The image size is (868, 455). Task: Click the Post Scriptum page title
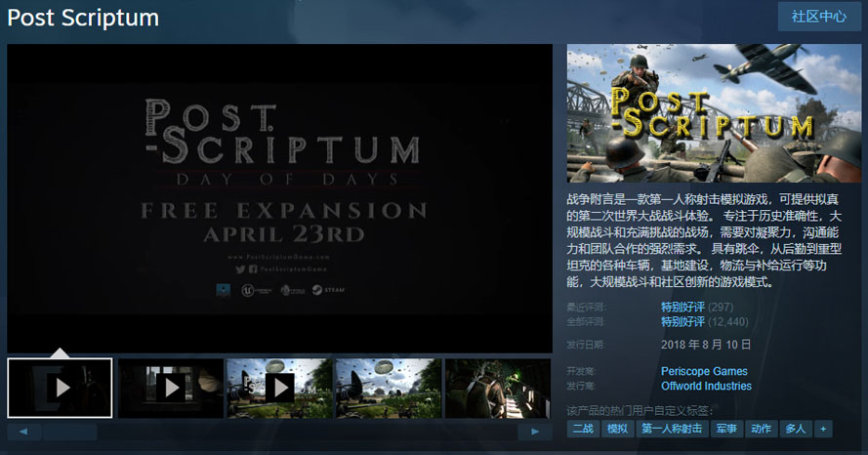[x=83, y=18]
